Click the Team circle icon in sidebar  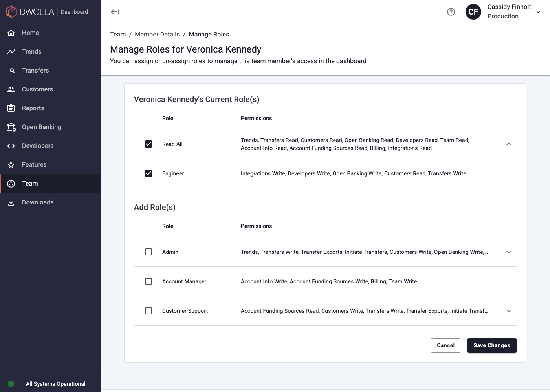tap(11, 184)
